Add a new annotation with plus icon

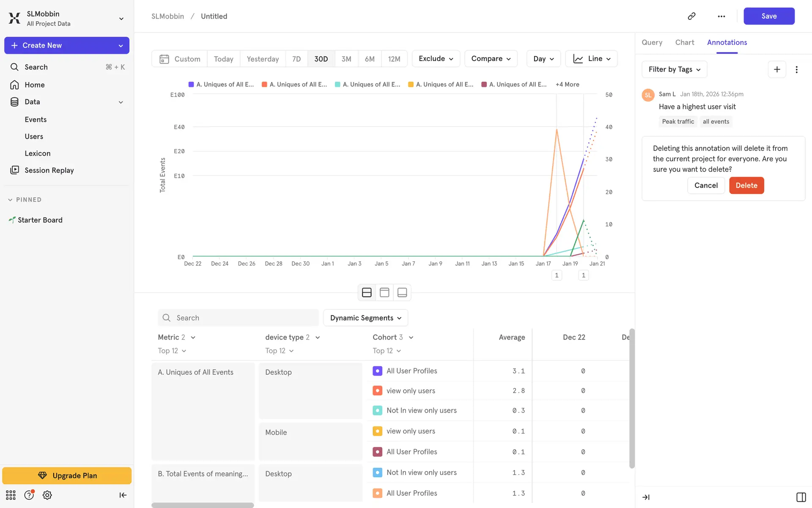pos(776,69)
